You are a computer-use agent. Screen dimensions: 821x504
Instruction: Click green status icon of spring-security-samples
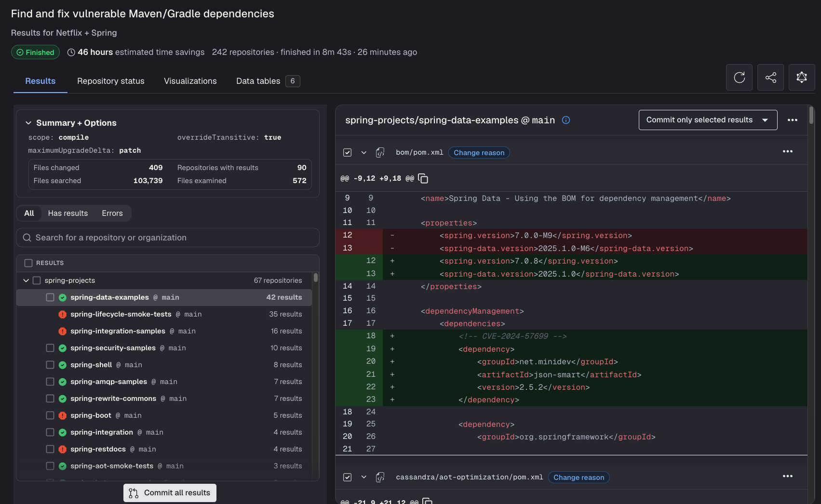click(63, 348)
